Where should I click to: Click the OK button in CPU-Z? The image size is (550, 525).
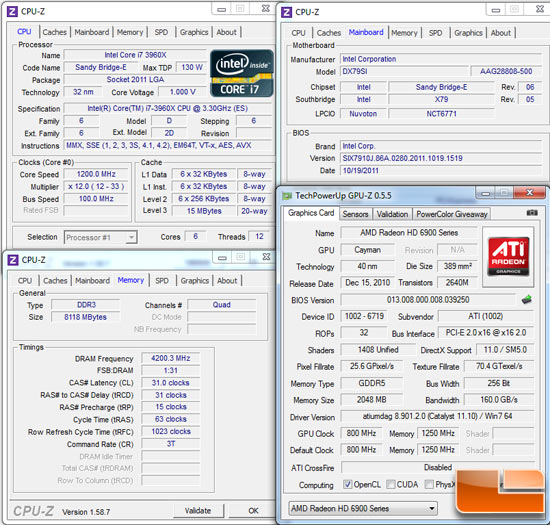click(x=253, y=511)
